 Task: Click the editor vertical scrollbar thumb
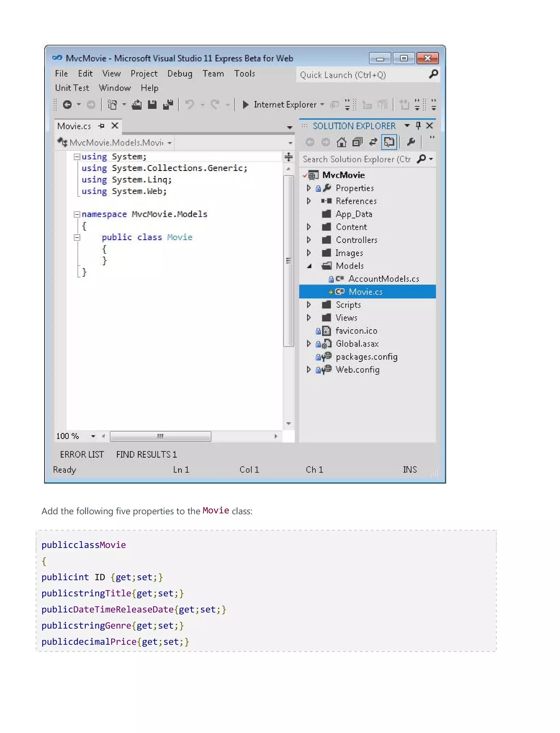289,261
